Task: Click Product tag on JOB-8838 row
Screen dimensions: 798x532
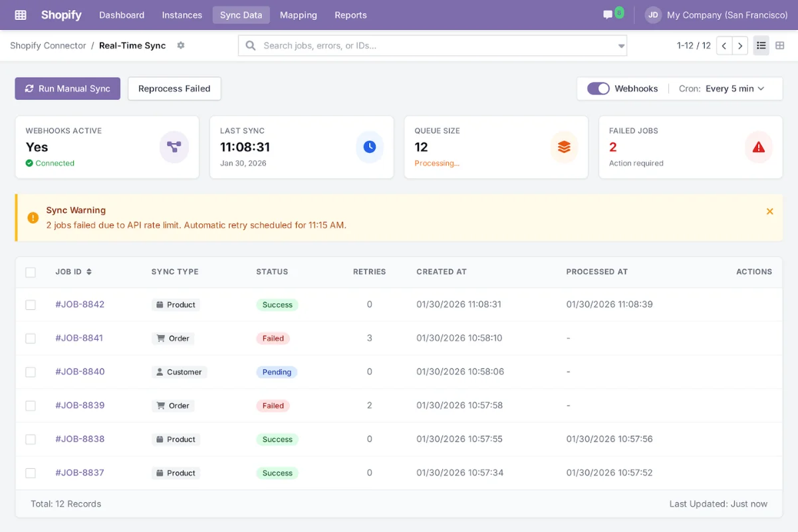Action: coord(176,440)
